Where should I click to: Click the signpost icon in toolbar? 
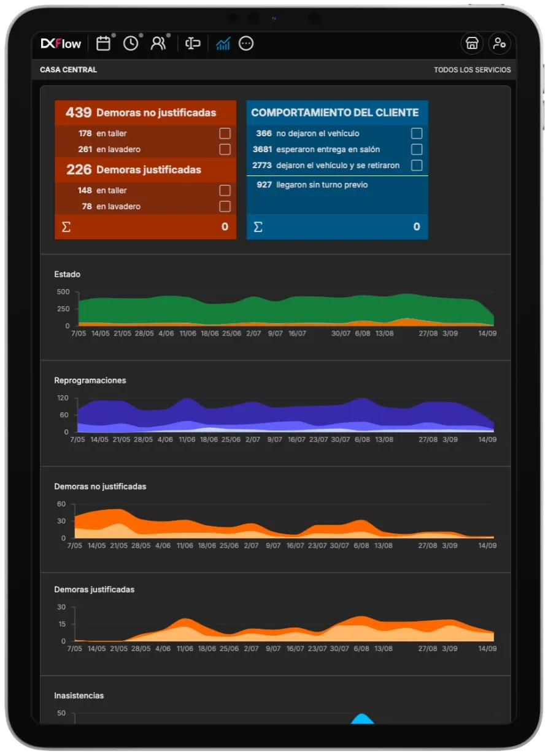point(193,44)
